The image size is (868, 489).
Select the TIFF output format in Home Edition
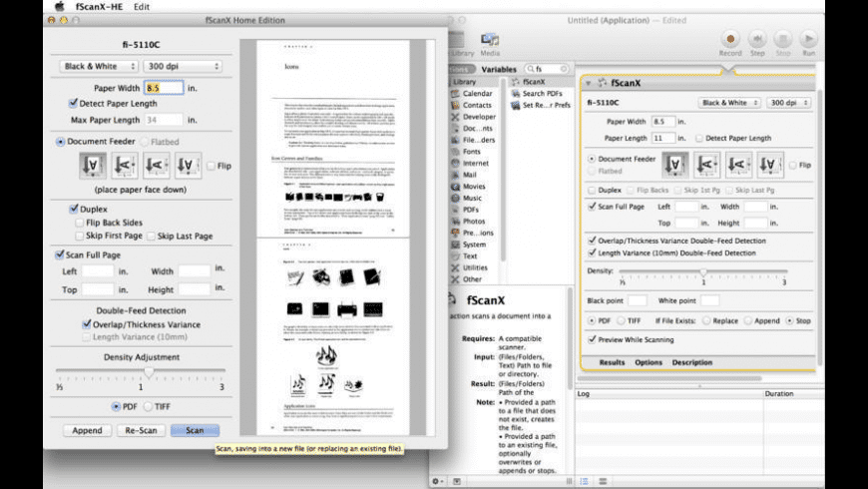point(150,406)
